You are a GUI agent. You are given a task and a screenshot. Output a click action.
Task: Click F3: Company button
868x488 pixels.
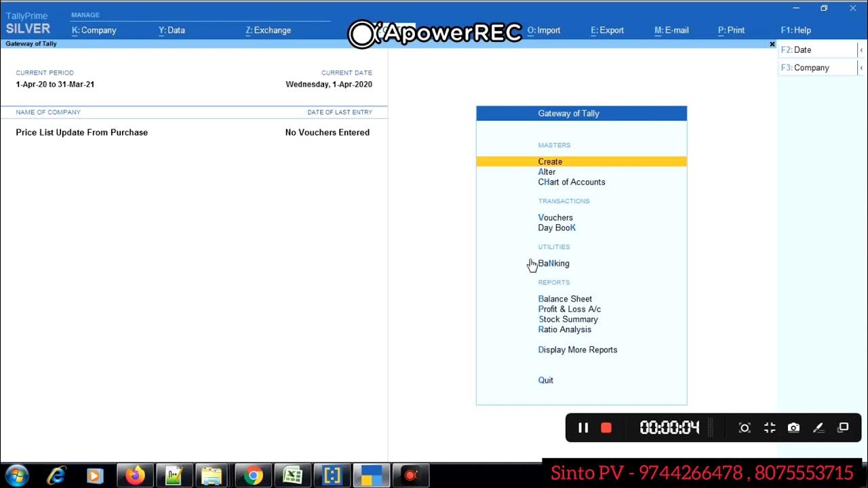click(818, 68)
